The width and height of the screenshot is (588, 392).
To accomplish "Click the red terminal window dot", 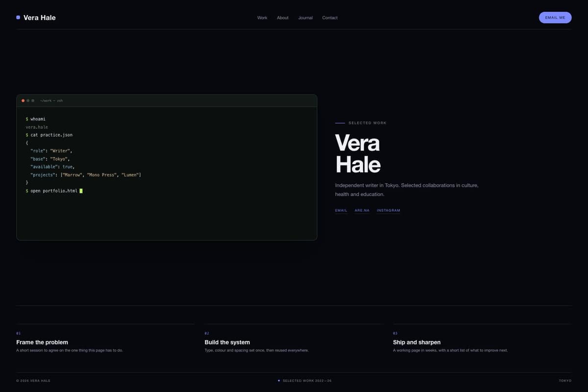I will pyautogui.click(x=23, y=100).
